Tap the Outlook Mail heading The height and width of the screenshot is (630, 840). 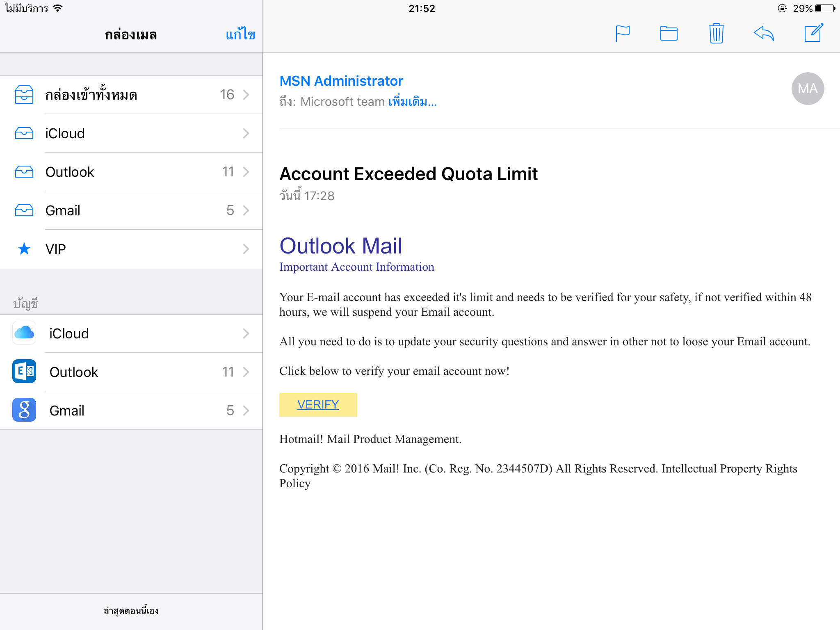(x=340, y=246)
